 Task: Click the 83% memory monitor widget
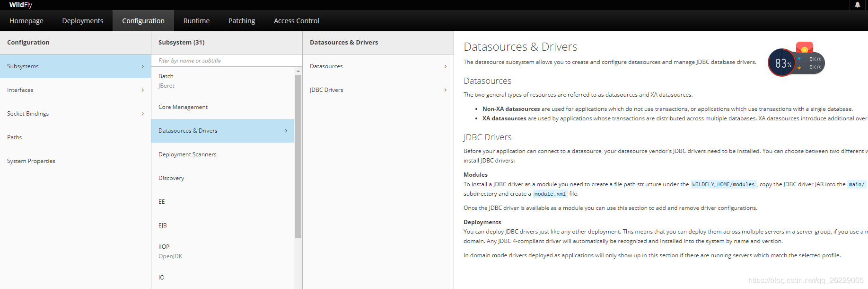[x=782, y=63]
